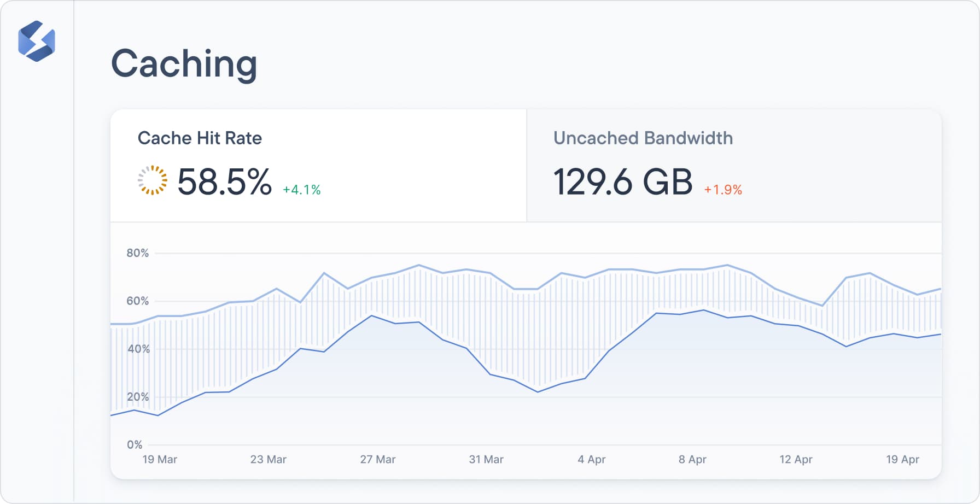The width and height of the screenshot is (980, 504).
Task: Click the 23 Mar date label
Action: coord(268,459)
